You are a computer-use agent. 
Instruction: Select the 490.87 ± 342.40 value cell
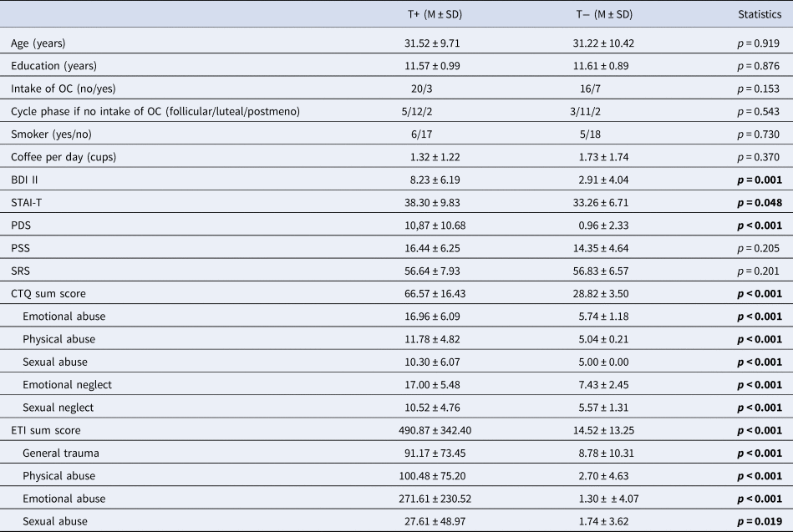pyautogui.click(x=431, y=429)
